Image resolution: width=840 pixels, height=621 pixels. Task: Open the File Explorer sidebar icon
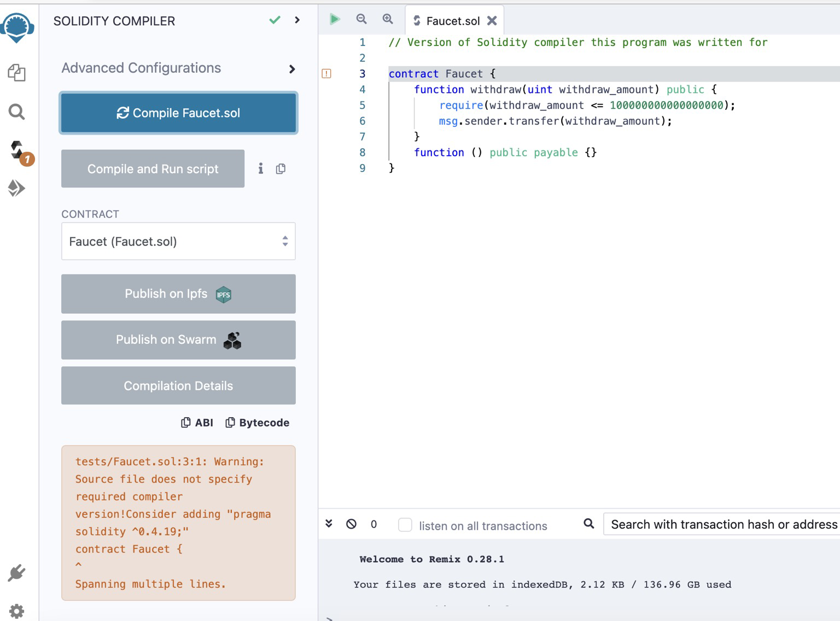(16, 73)
